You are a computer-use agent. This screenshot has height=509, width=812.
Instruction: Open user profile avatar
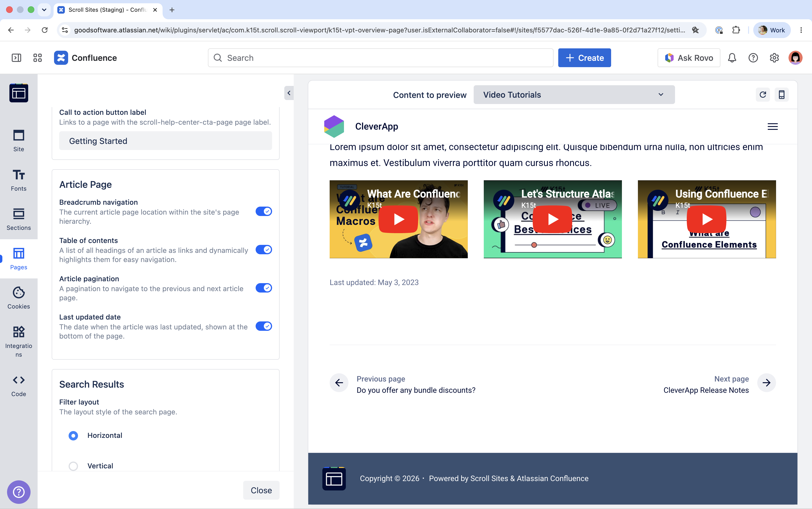796,58
